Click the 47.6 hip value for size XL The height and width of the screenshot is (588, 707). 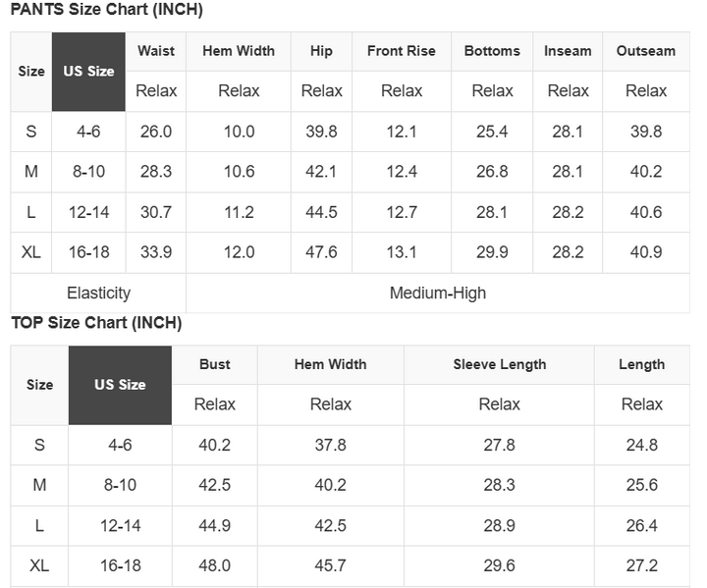coord(321,252)
